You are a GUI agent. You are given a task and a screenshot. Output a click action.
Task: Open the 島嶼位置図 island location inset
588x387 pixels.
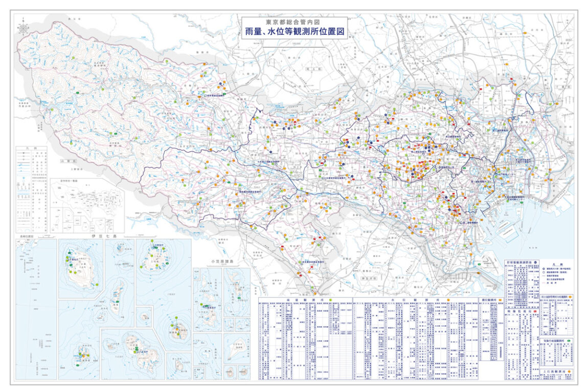pos(36,307)
